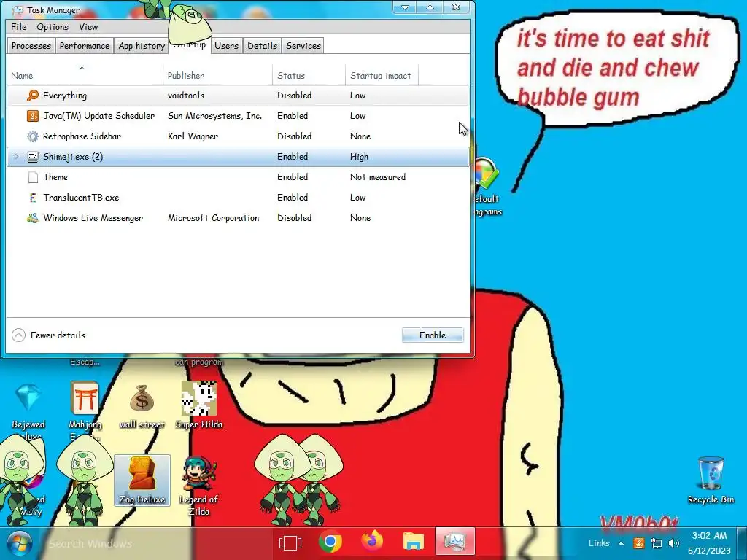This screenshot has height=560, width=747.
Task: Switch to the App history tab
Action: tap(142, 46)
